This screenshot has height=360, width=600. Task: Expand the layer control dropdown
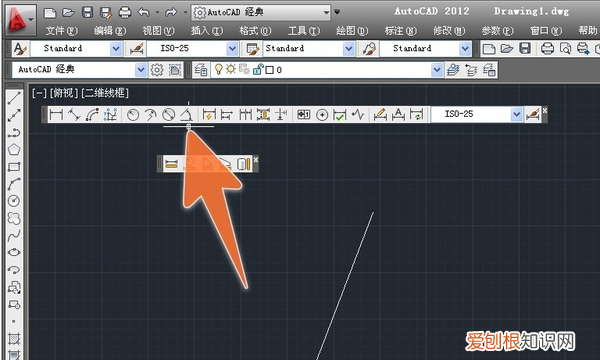point(437,70)
